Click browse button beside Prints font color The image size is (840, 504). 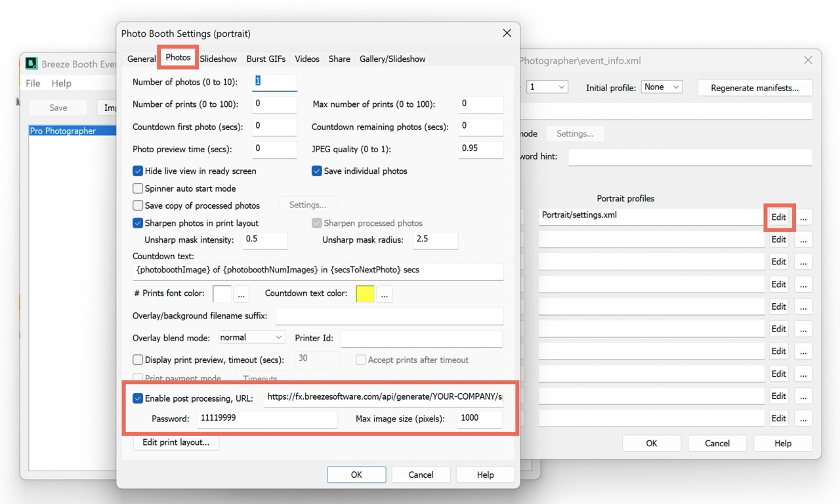click(241, 294)
